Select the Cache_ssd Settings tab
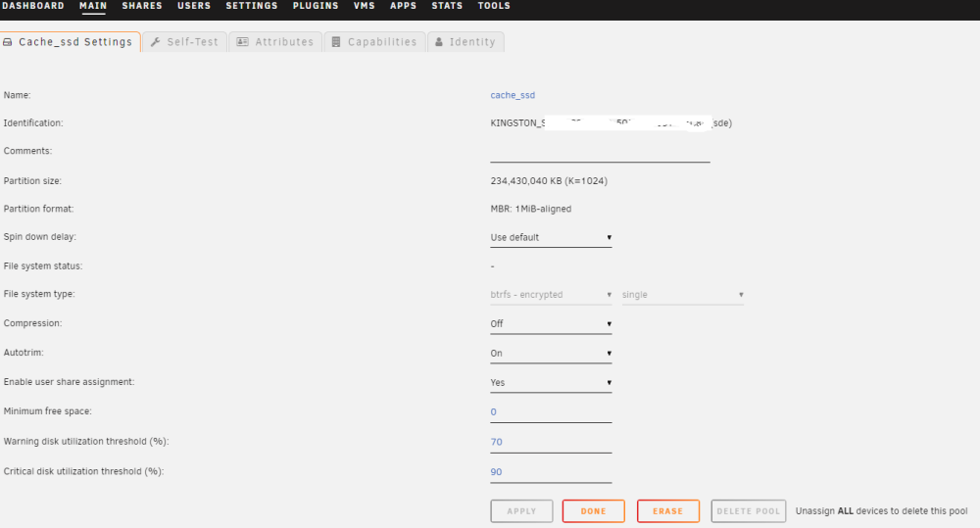980x528 pixels. pos(70,42)
